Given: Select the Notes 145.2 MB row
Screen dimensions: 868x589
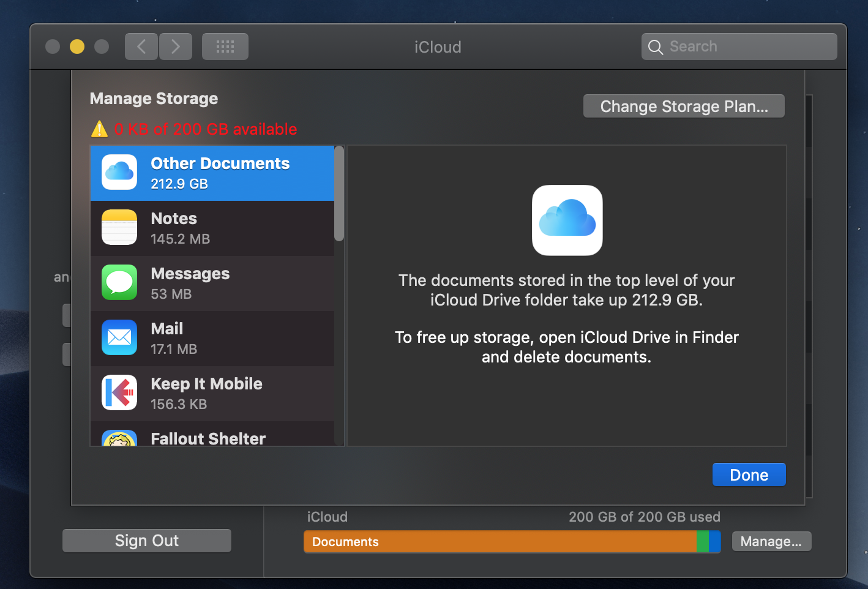Looking at the screenshot, I should pos(212,228).
